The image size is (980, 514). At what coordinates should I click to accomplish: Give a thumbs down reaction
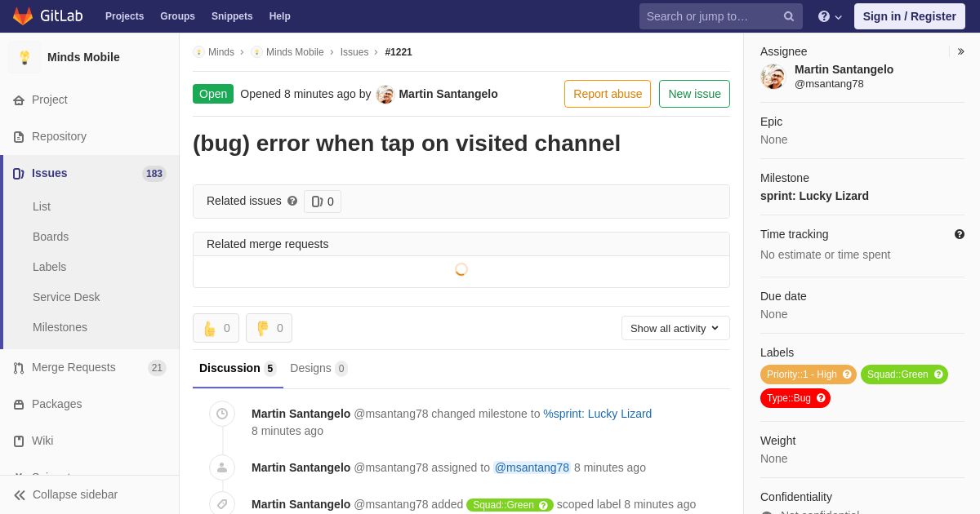point(269,328)
